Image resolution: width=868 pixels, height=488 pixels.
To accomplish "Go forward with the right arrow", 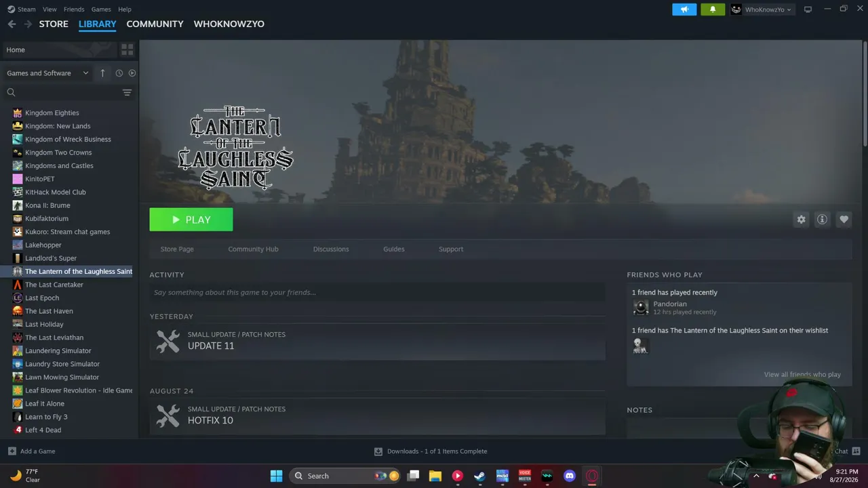I will [x=28, y=24].
